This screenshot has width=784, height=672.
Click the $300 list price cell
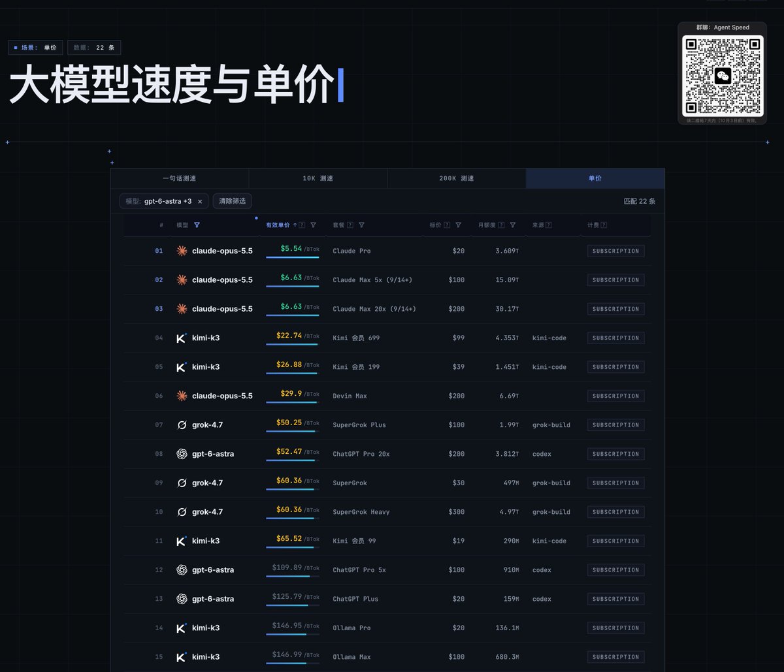pos(457,512)
